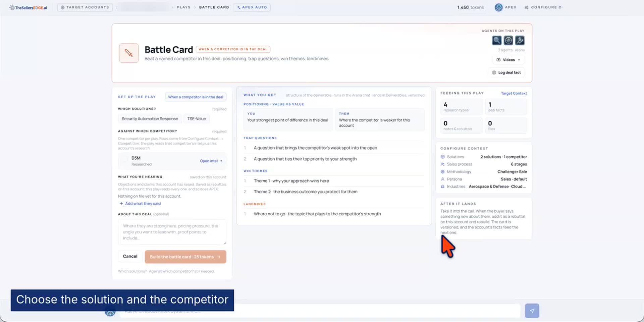
Task: Open the D3M 'Open intel' link
Action: point(211,161)
